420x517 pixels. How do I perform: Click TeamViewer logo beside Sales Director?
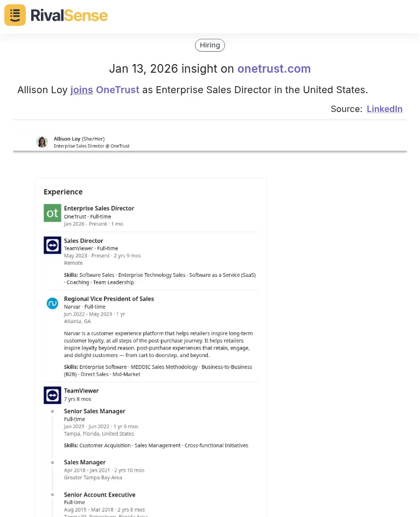tap(52, 246)
